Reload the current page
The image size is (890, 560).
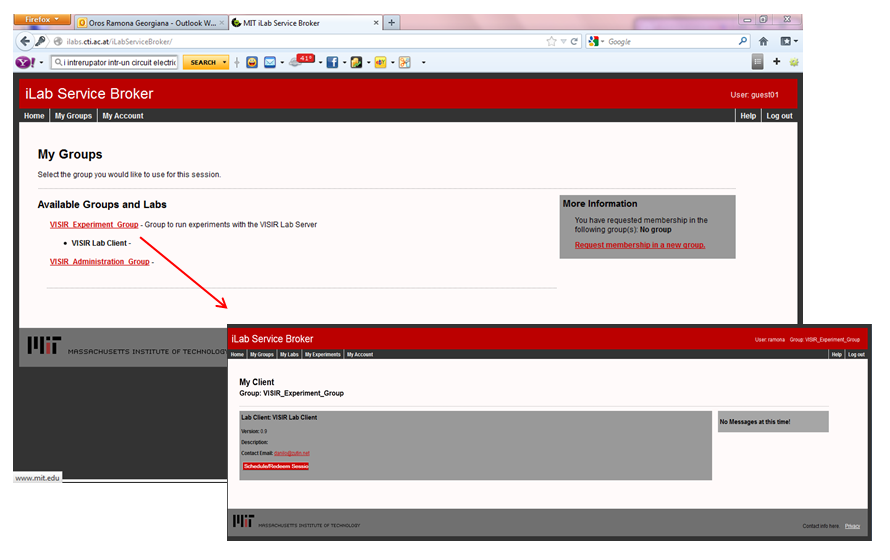click(574, 41)
